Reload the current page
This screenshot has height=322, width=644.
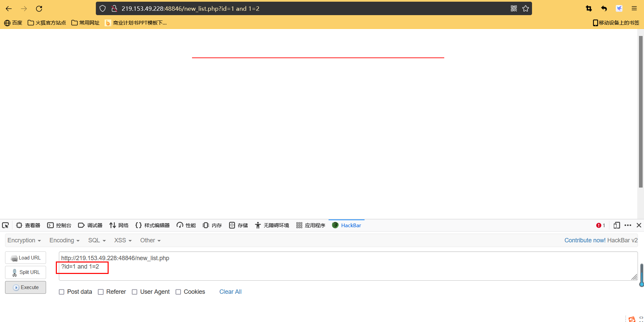coord(39,9)
